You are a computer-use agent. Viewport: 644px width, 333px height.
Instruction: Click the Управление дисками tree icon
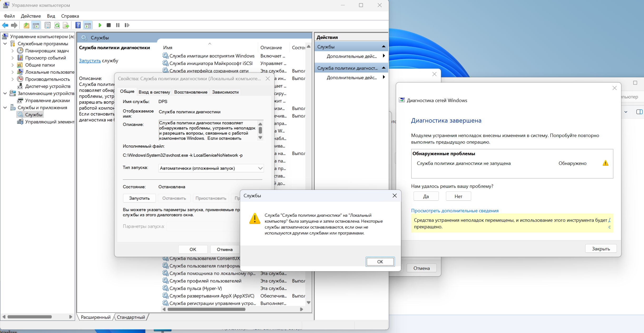(20, 100)
